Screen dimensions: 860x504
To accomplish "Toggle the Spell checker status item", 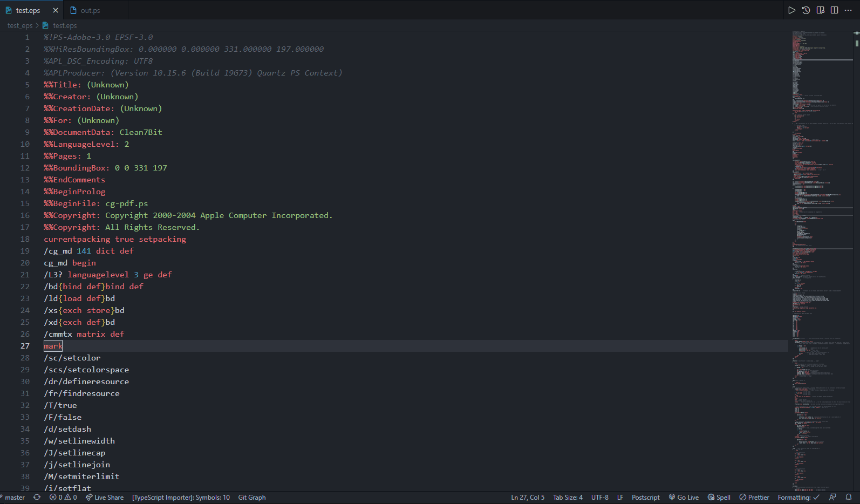I will click(x=719, y=498).
